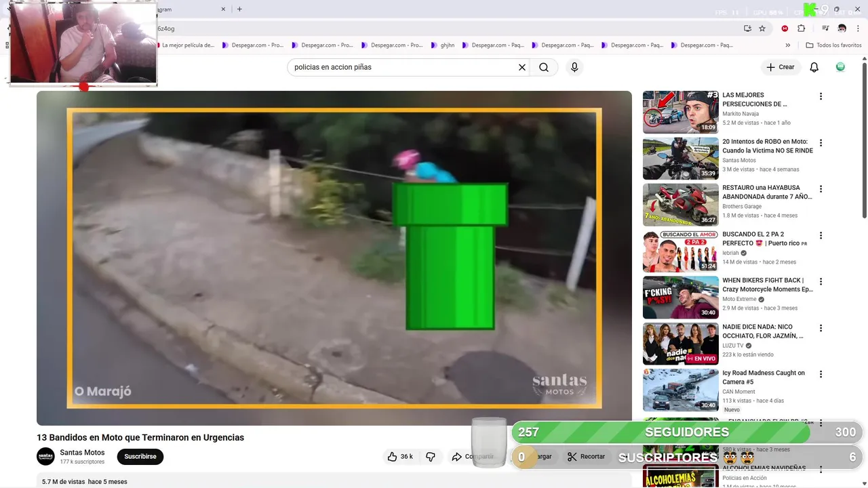
Task: Open Markito Navaja channel link
Action: tap(741, 114)
